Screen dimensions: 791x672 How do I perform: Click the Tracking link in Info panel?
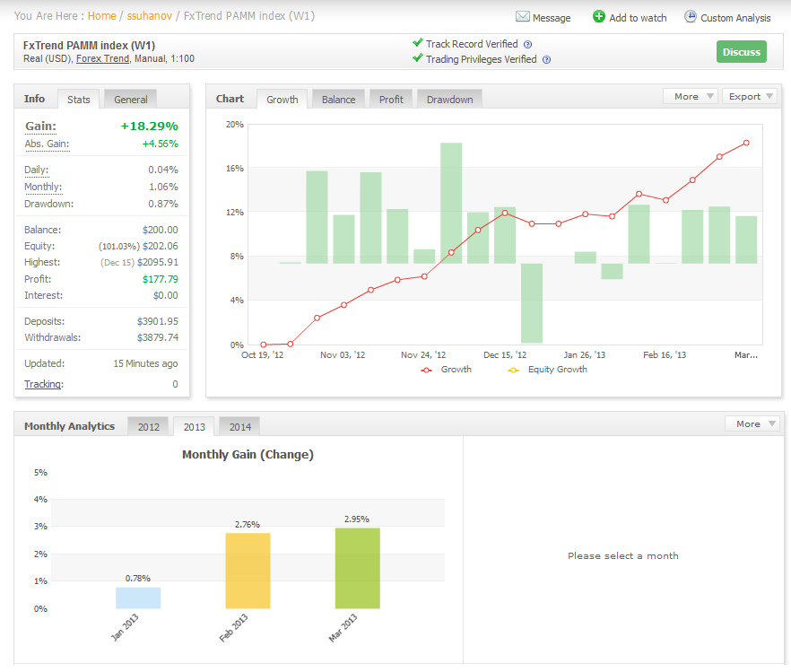tap(44, 384)
